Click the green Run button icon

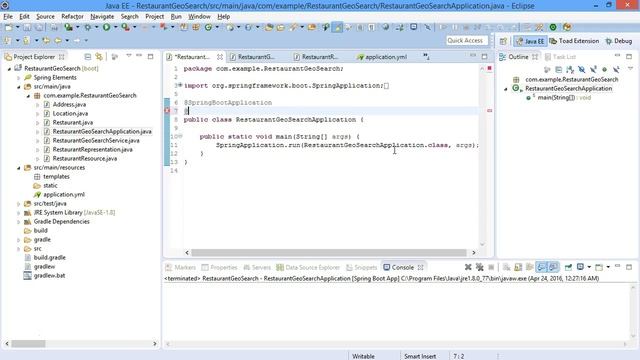[x=106, y=27]
